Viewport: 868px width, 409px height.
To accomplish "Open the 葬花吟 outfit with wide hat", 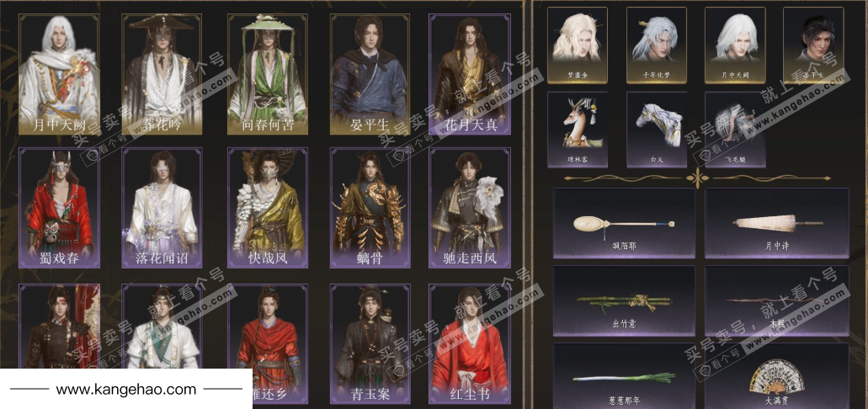I will point(162,75).
